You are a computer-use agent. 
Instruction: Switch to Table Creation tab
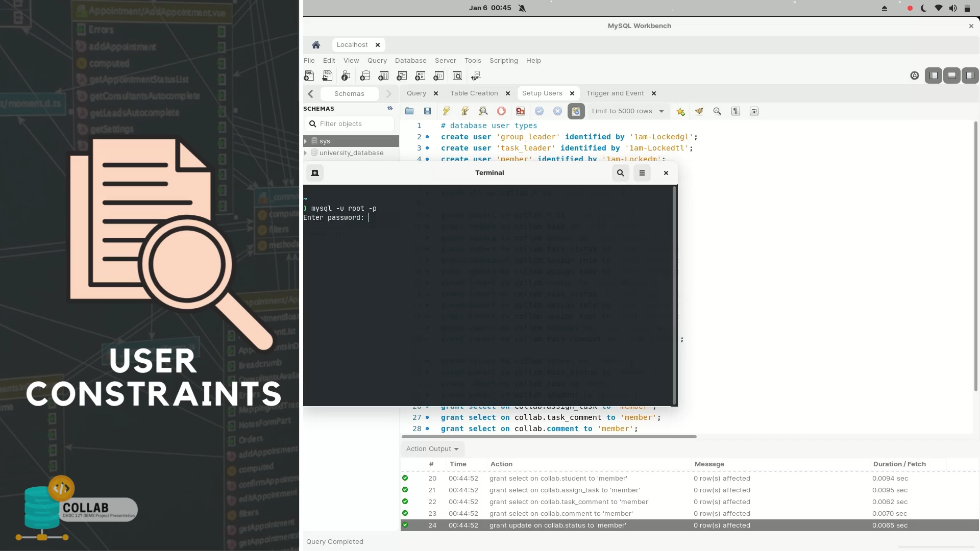pos(474,93)
